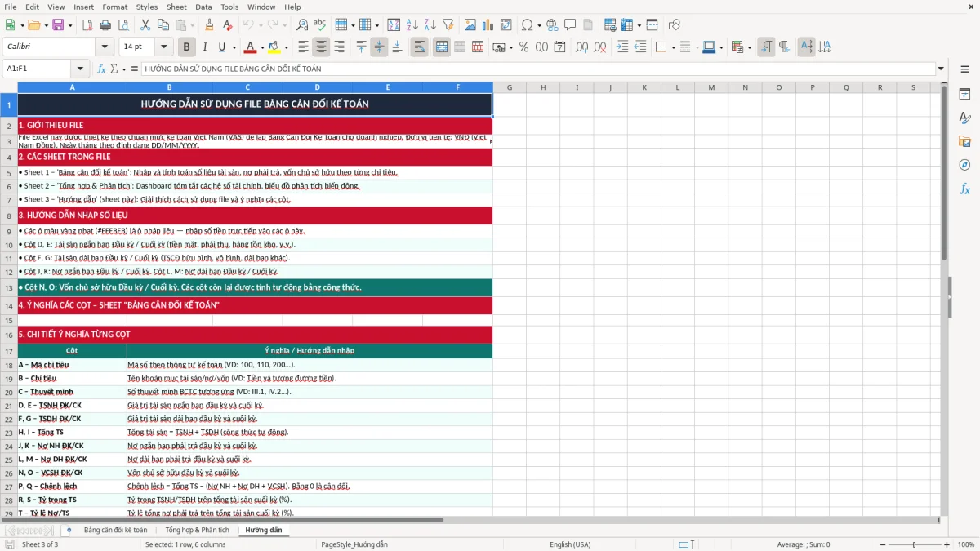Save the document with the Save icon
Screen dimensions: 980x551
58,25
